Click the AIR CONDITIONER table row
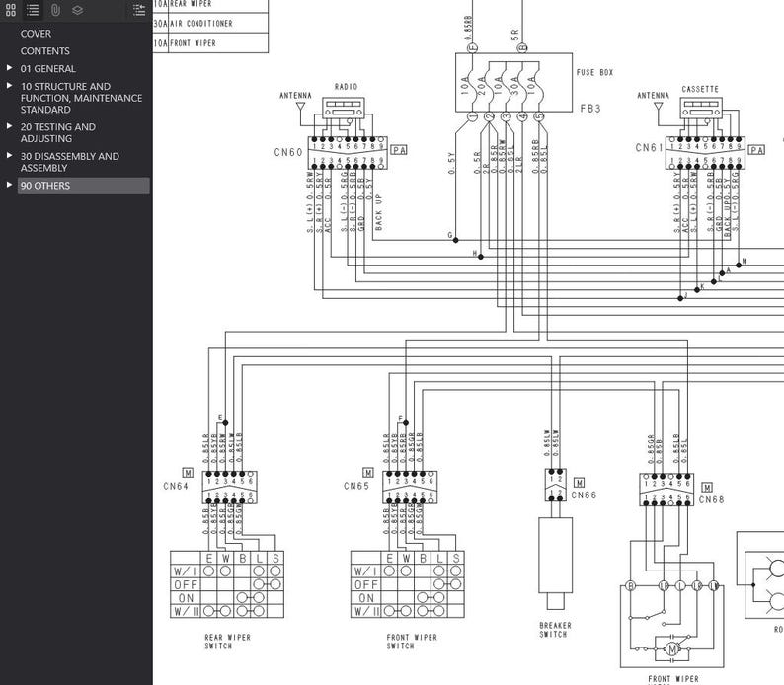Viewport: 784px width, 685px height. click(210, 23)
